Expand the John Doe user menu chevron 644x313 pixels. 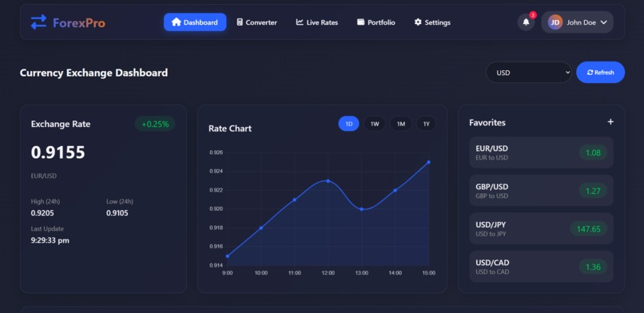tap(603, 22)
